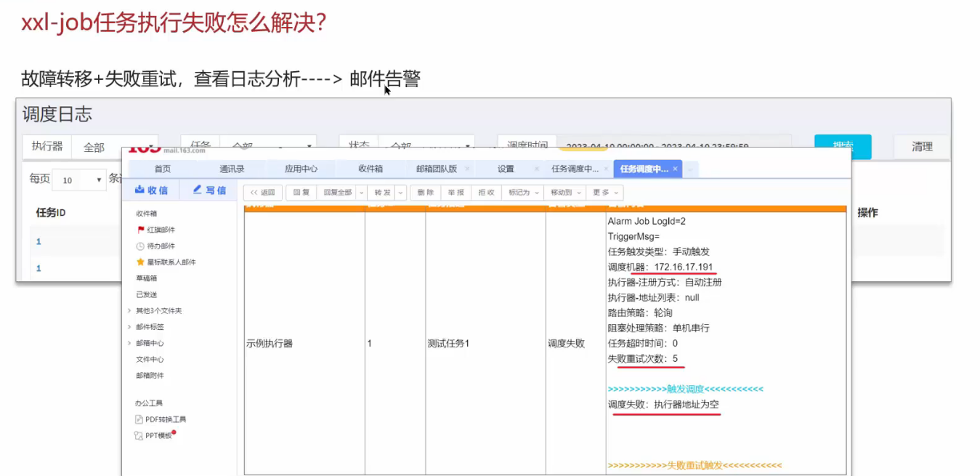This screenshot has height=476, width=980.
Task: Open the clock icon 待办邮件 folder
Action: 140,246
